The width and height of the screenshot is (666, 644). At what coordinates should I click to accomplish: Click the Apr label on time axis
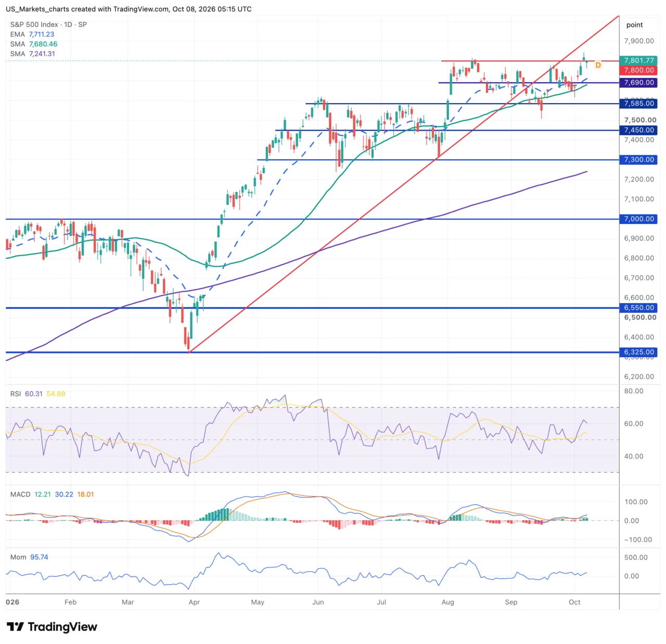pos(194,602)
